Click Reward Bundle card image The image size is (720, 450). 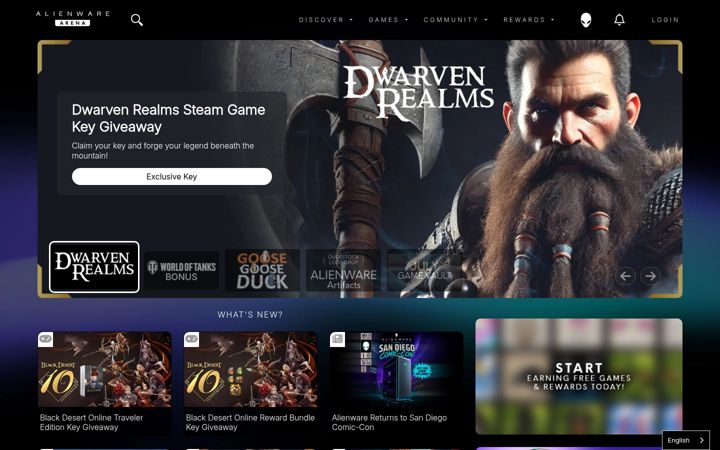point(251,369)
